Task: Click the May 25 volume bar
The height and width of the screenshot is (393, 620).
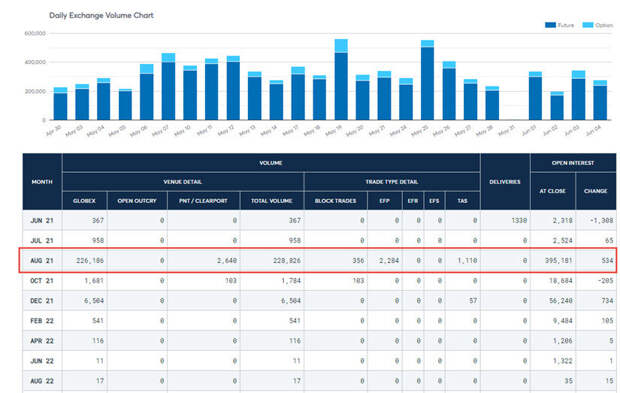Action: [x=427, y=80]
